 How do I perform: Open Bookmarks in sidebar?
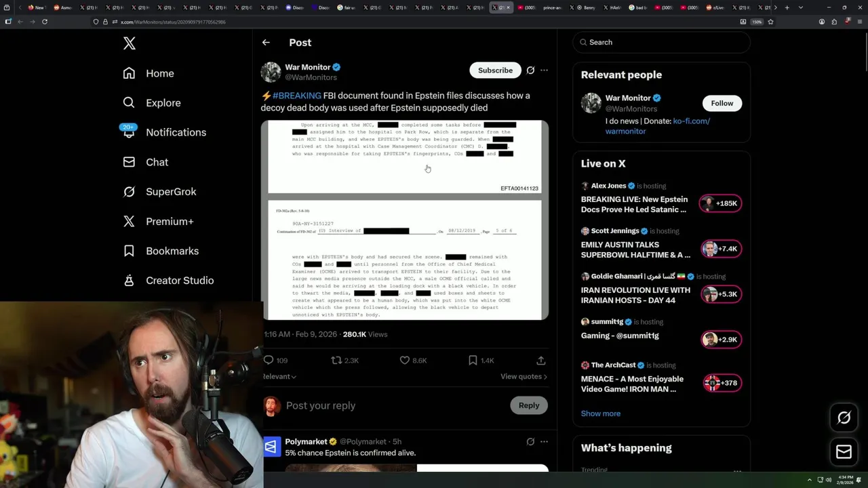[x=161, y=251]
